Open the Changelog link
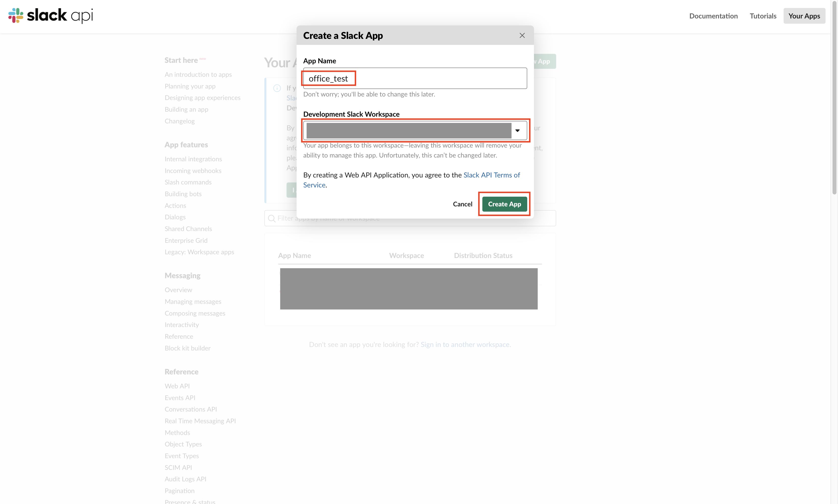838x504 pixels. [179, 121]
